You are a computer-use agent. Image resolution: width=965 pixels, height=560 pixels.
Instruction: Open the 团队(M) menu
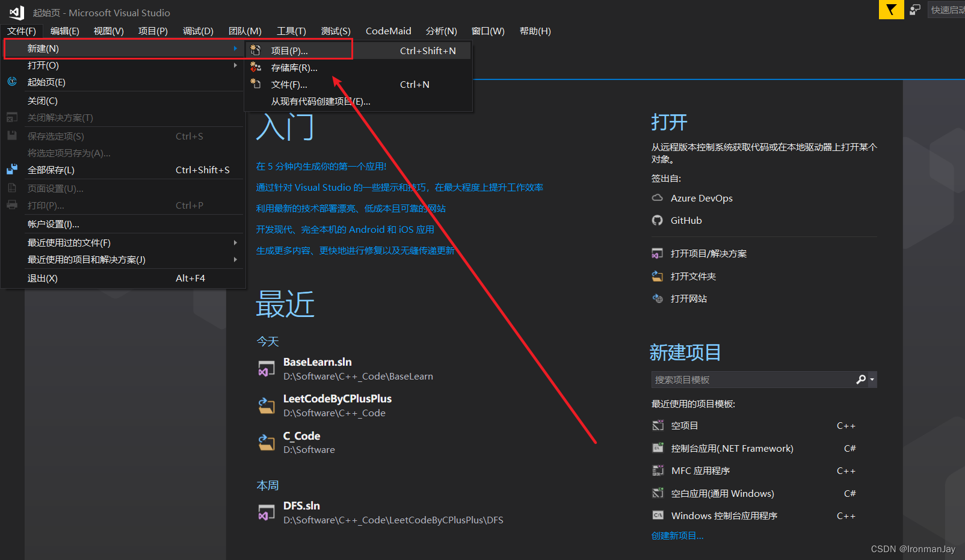(245, 31)
